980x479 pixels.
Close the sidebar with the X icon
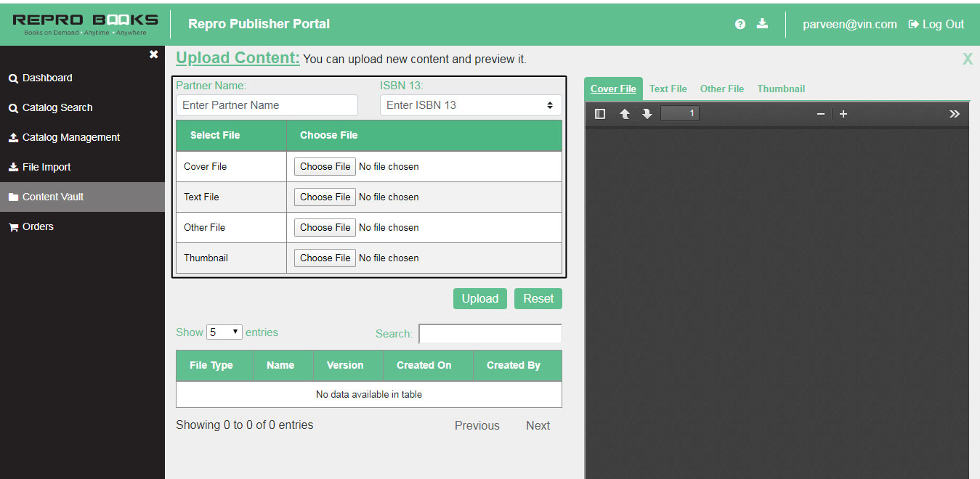pyautogui.click(x=153, y=54)
